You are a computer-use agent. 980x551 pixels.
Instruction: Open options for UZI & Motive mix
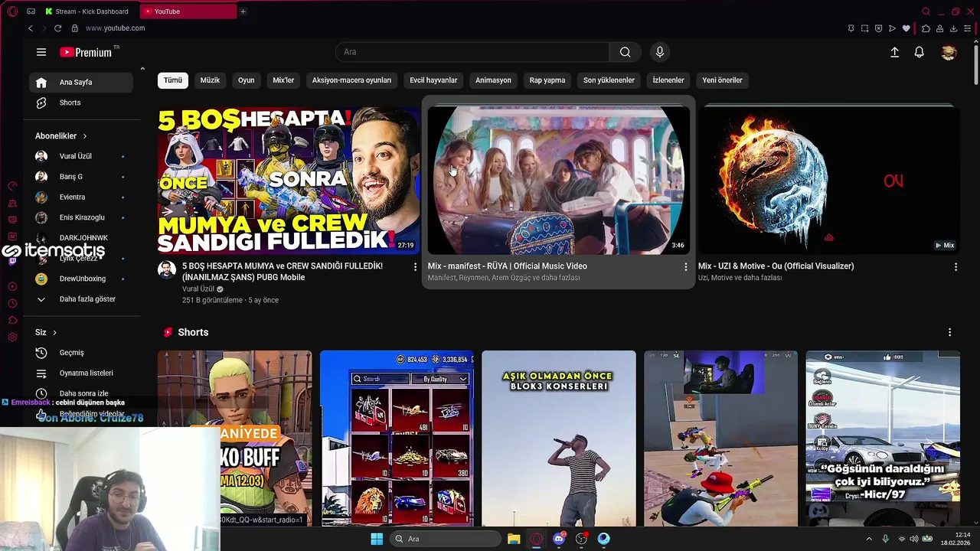[955, 267]
